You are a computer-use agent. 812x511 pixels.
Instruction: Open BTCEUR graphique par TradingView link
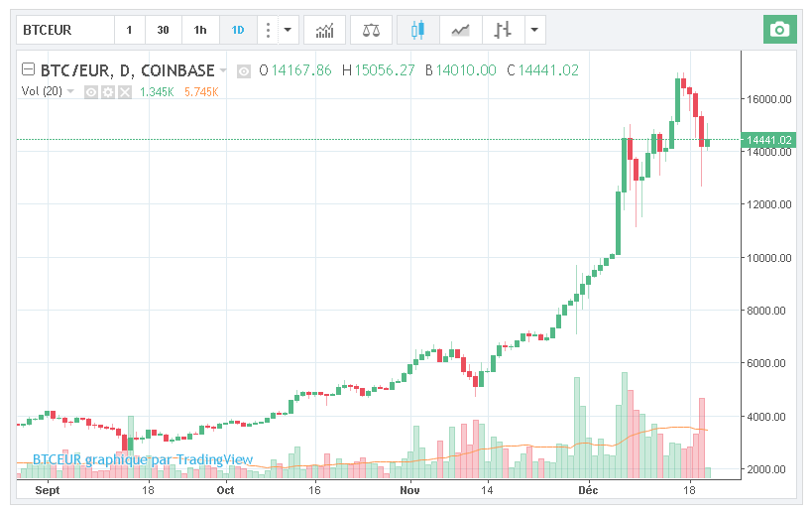(143, 460)
